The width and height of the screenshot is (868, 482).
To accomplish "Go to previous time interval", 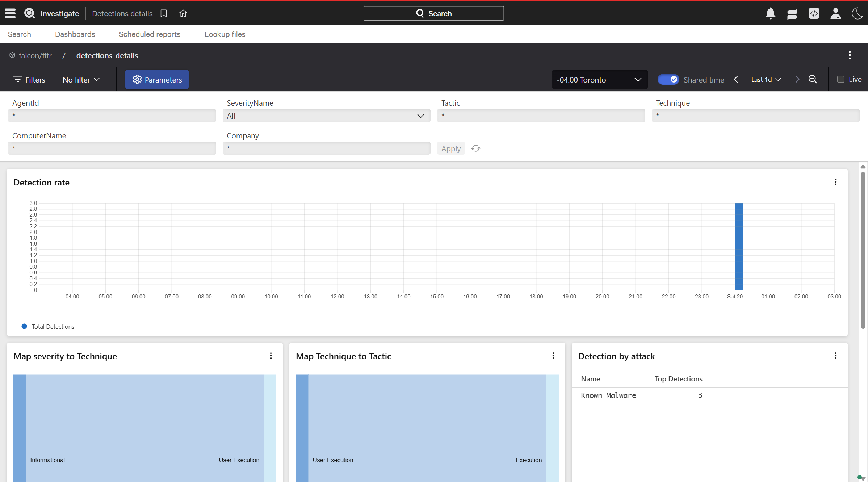I will pos(736,79).
